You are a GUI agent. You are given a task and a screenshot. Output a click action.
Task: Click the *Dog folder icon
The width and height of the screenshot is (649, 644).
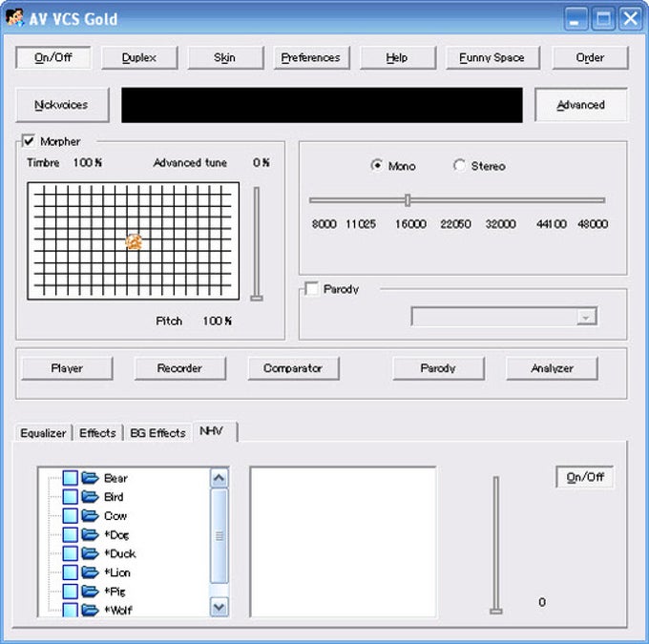[x=90, y=534]
